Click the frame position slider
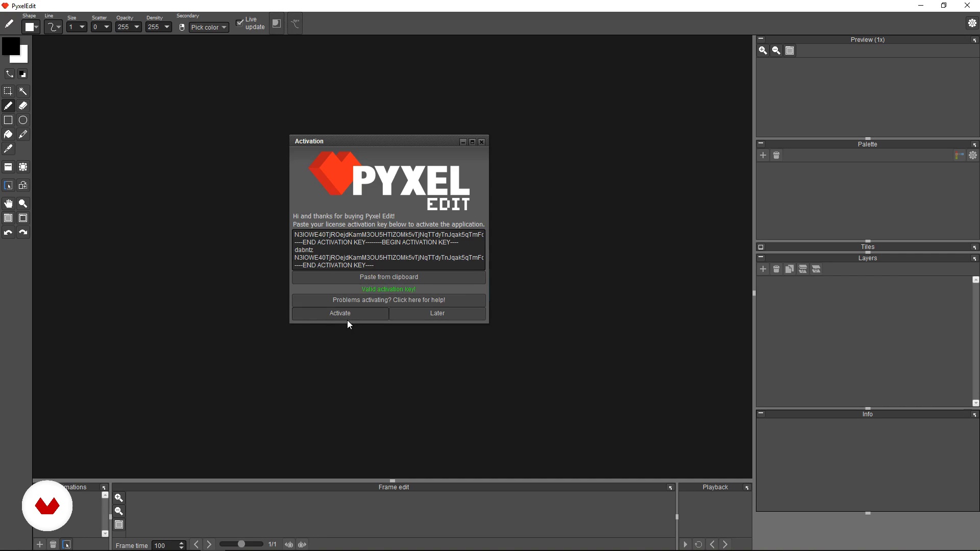980x551 pixels. coord(241,544)
